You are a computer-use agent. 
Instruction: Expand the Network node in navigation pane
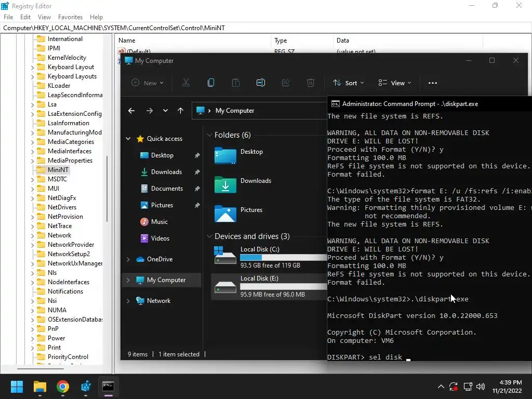click(128, 301)
